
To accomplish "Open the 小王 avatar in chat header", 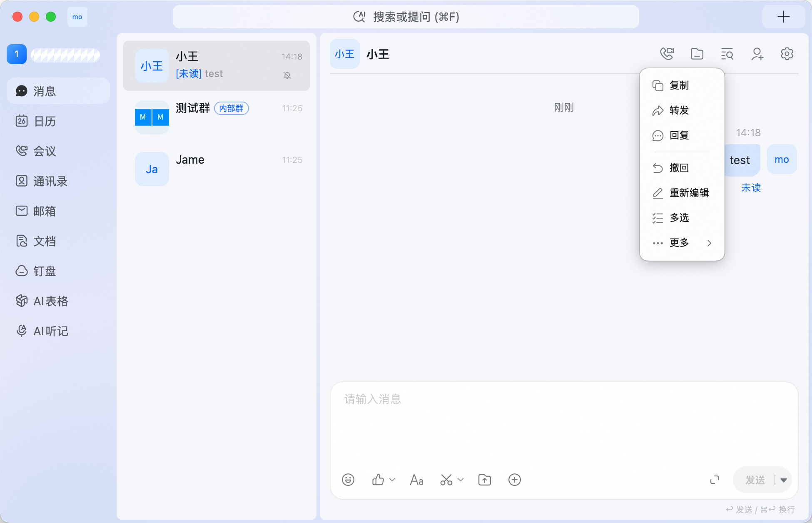I will [x=345, y=54].
